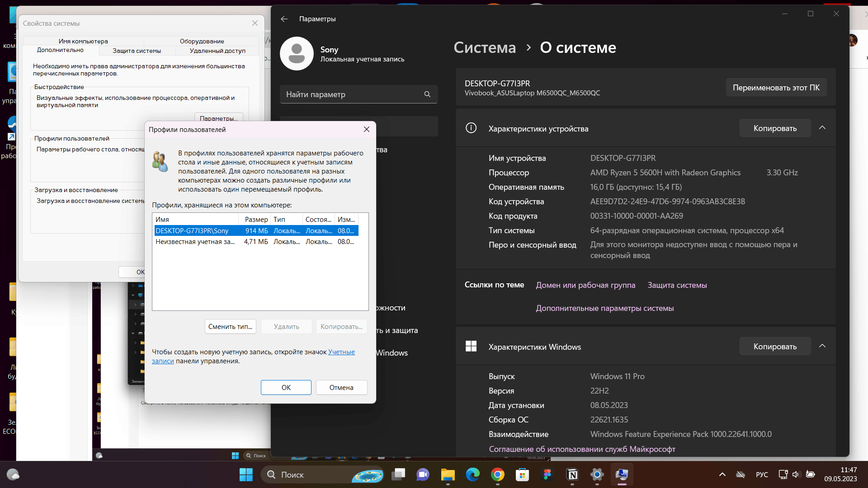868x488 pixels.
Task: Click the Сменить тип... button
Action: pos(230,327)
